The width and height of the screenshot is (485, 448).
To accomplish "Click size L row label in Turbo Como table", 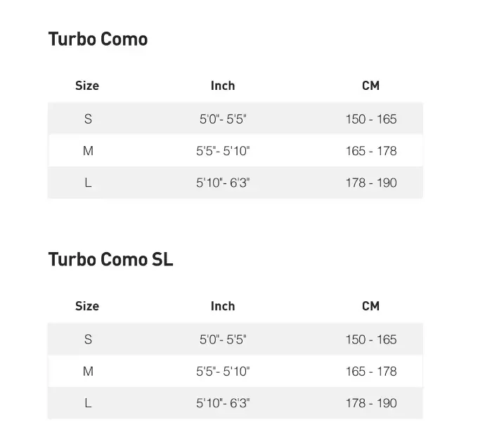I will pyautogui.click(x=88, y=183).
